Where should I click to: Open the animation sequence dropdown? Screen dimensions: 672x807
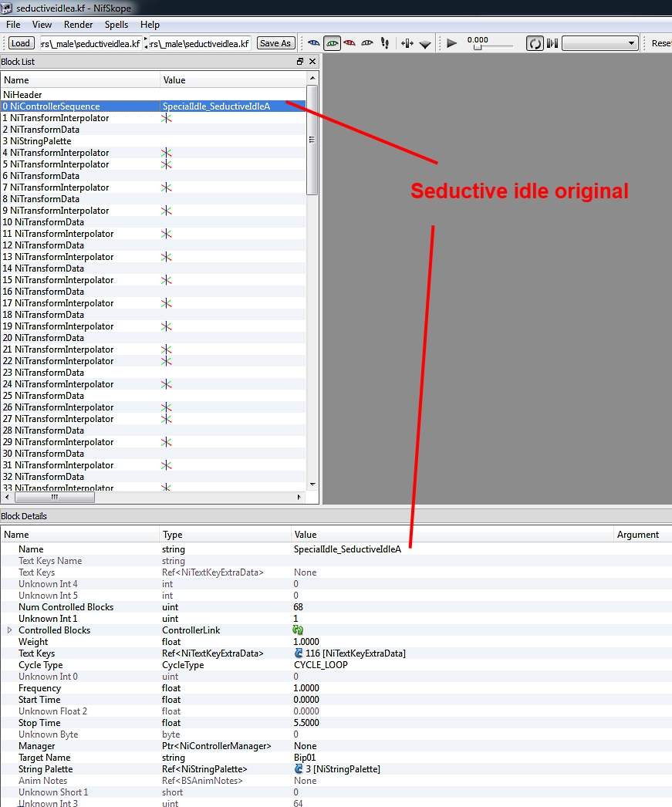[x=599, y=43]
